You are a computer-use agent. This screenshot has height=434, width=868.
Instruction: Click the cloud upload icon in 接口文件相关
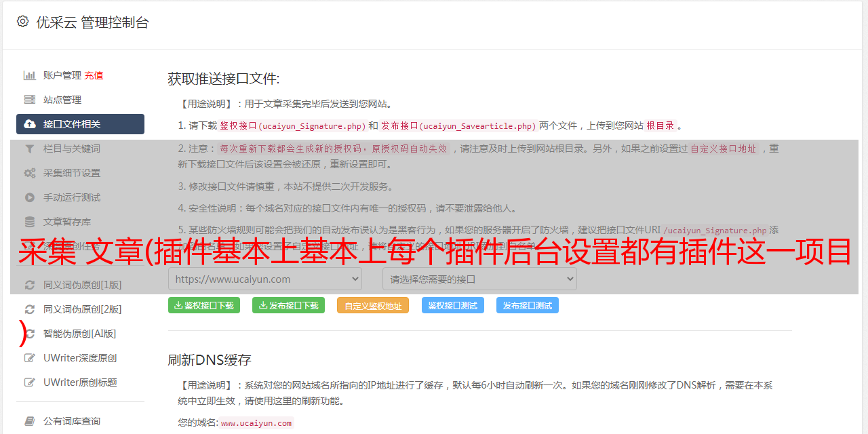pyautogui.click(x=30, y=124)
